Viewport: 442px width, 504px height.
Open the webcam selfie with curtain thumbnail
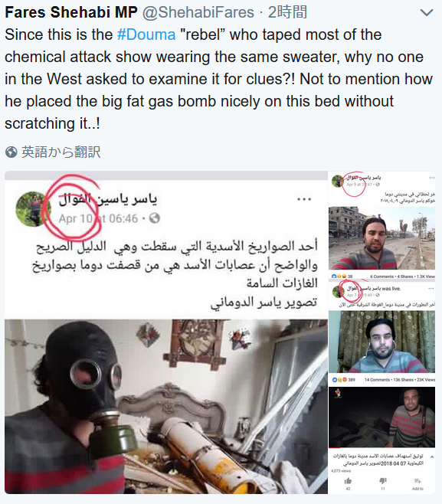click(x=381, y=342)
